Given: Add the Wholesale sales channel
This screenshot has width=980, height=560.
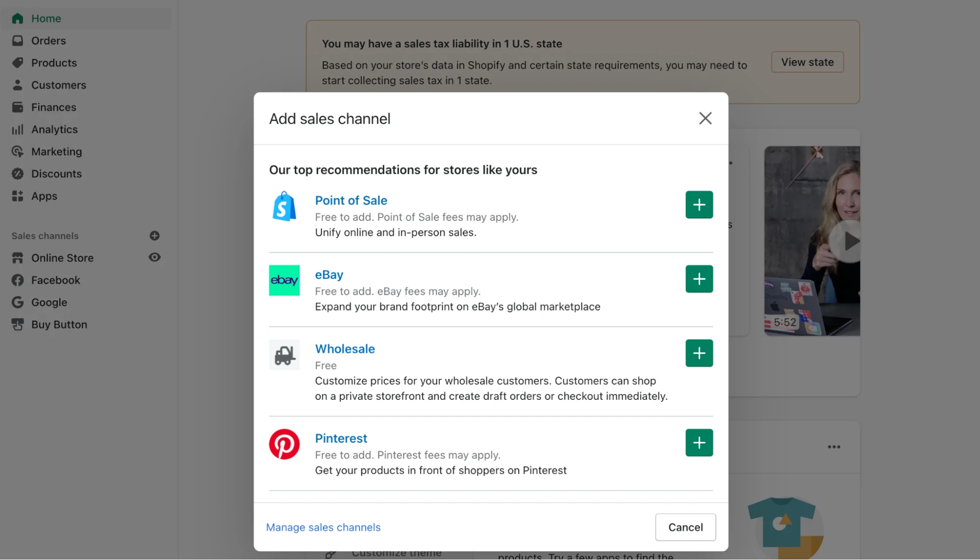Looking at the screenshot, I should click(x=699, y=353).
